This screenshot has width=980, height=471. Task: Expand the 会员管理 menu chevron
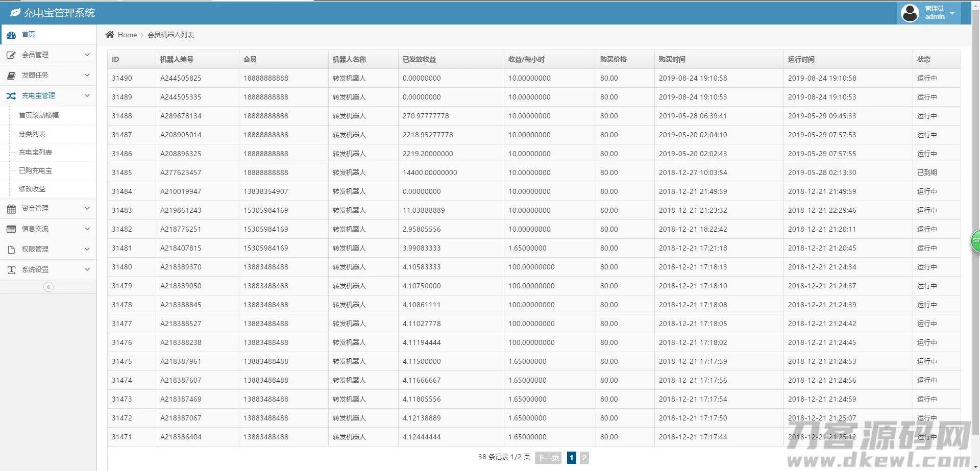(x=87, y=55)
